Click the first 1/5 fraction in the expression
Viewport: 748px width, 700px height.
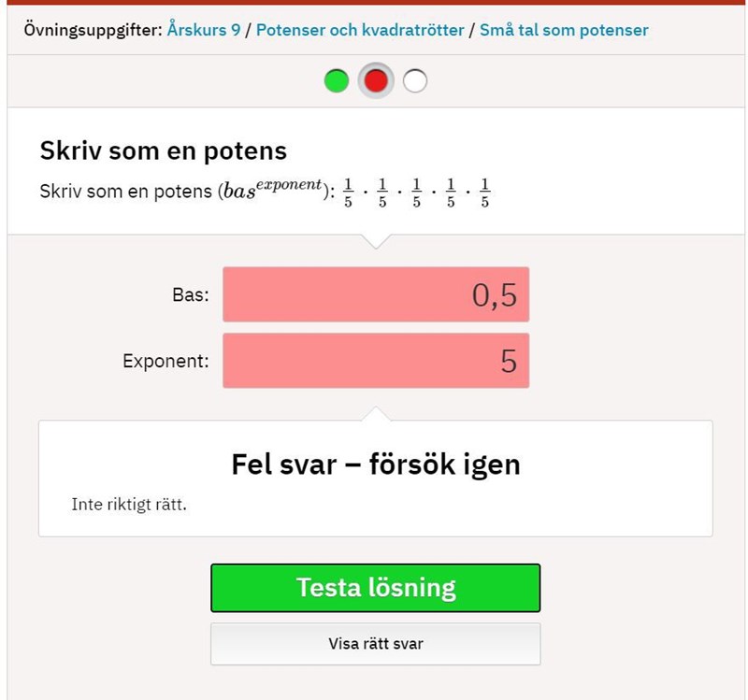(348, 192)
